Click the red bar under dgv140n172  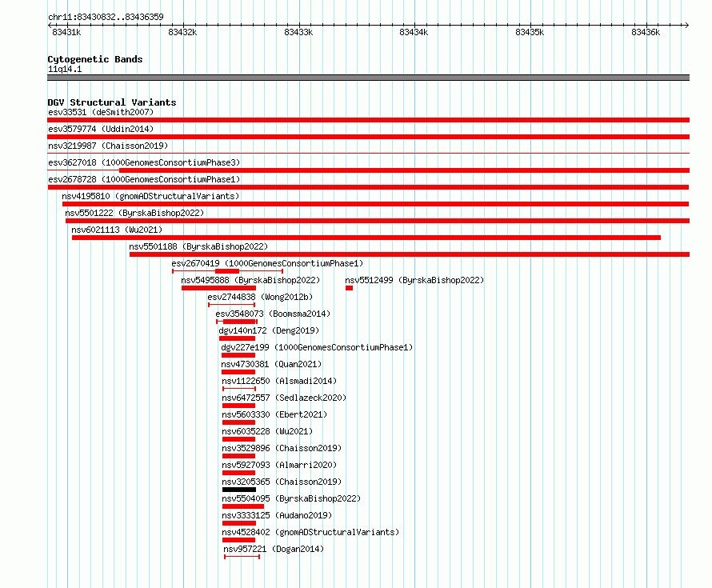click(237, 338)
